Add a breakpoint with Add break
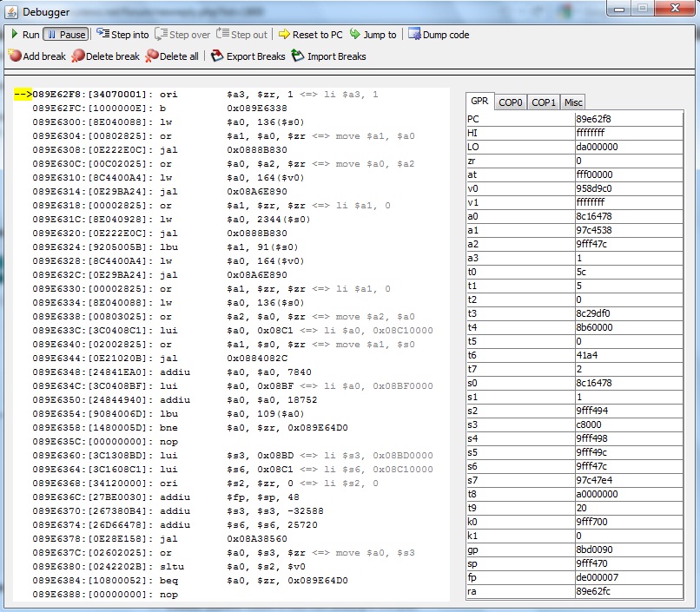 pyautogui.click(x=37, y=56)
